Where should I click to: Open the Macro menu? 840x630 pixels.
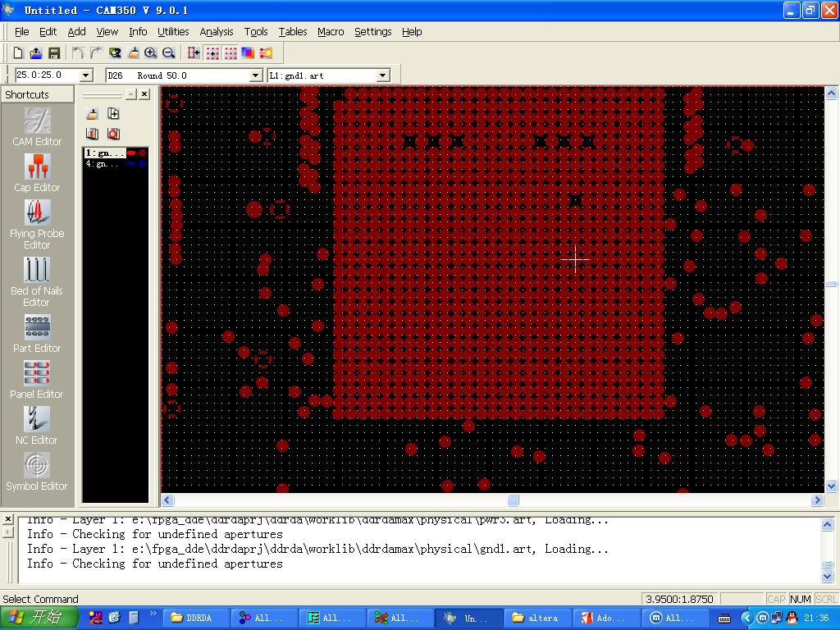point(331,32)
